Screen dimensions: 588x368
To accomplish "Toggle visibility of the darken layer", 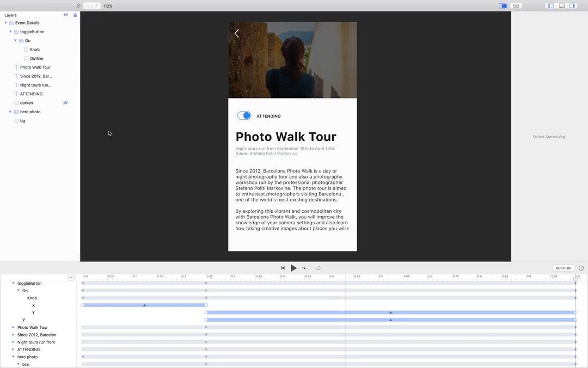I will point(66,103).
